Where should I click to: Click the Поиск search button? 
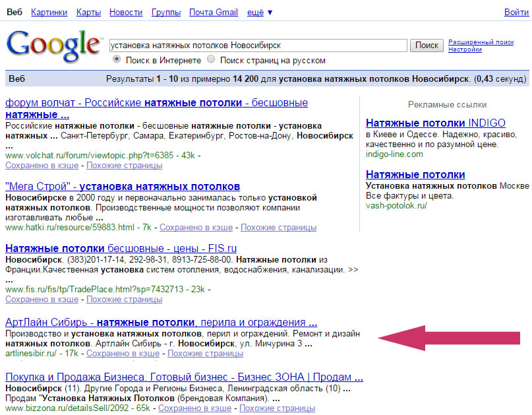click(427, 46)
